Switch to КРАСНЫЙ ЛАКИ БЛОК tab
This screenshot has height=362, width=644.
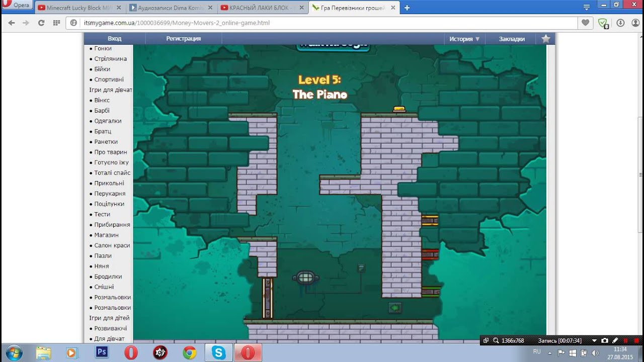pos(262,8)
